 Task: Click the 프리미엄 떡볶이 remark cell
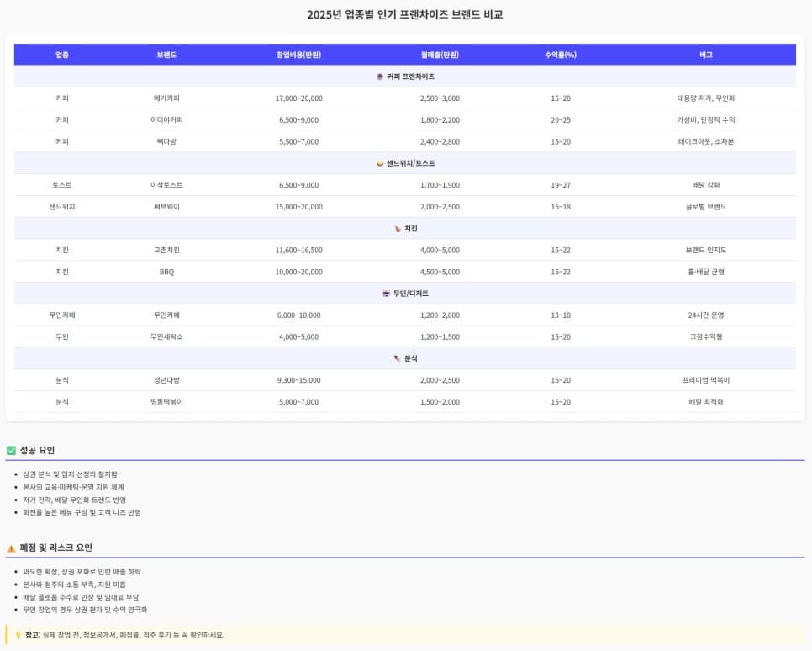[x=706, y=380]
